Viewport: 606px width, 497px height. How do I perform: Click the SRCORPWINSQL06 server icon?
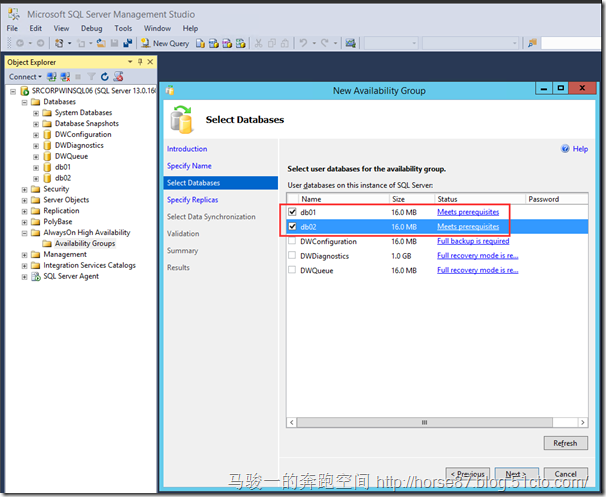click(24, 91)
